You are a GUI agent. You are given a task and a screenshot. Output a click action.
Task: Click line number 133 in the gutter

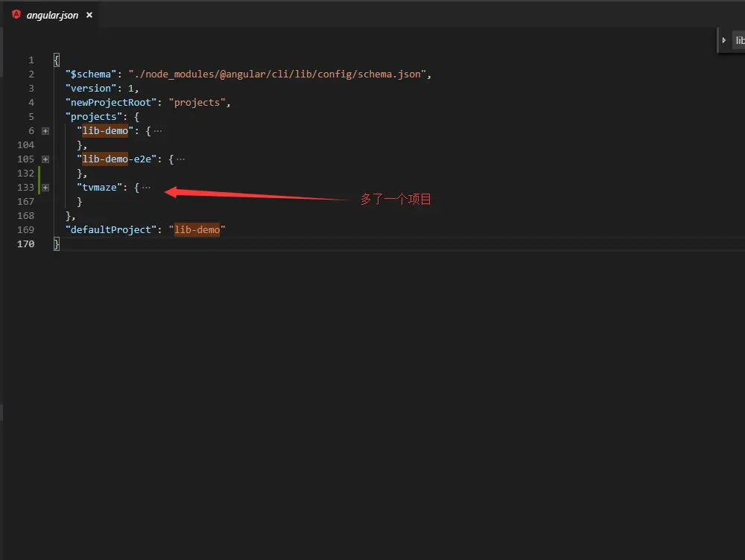pos(25,188)
